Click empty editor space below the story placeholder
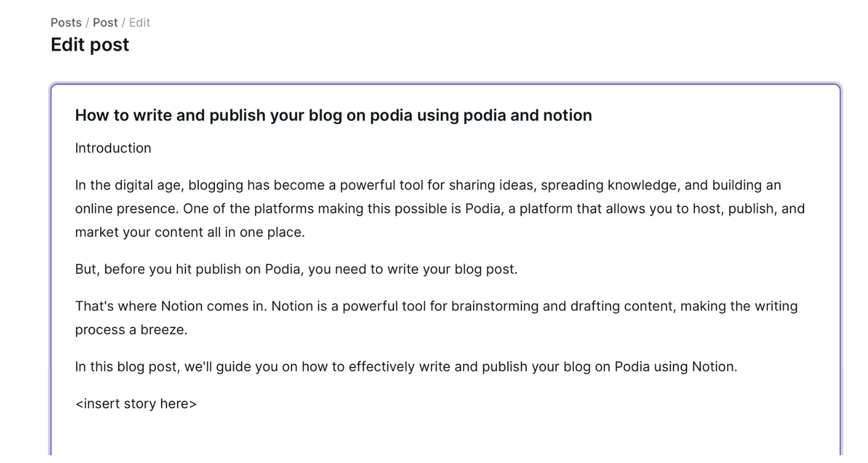 (444, 436)
